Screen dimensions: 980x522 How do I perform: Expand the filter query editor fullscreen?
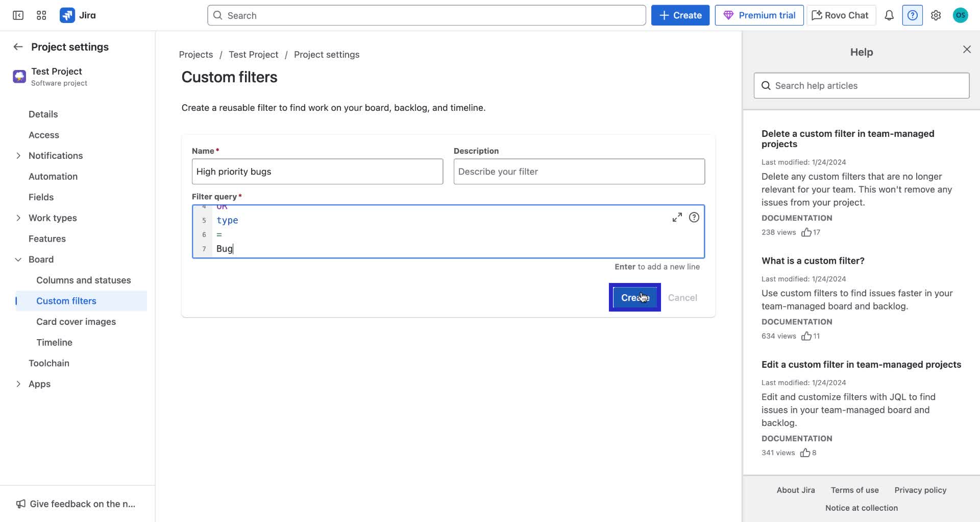(x=677, y=217)
